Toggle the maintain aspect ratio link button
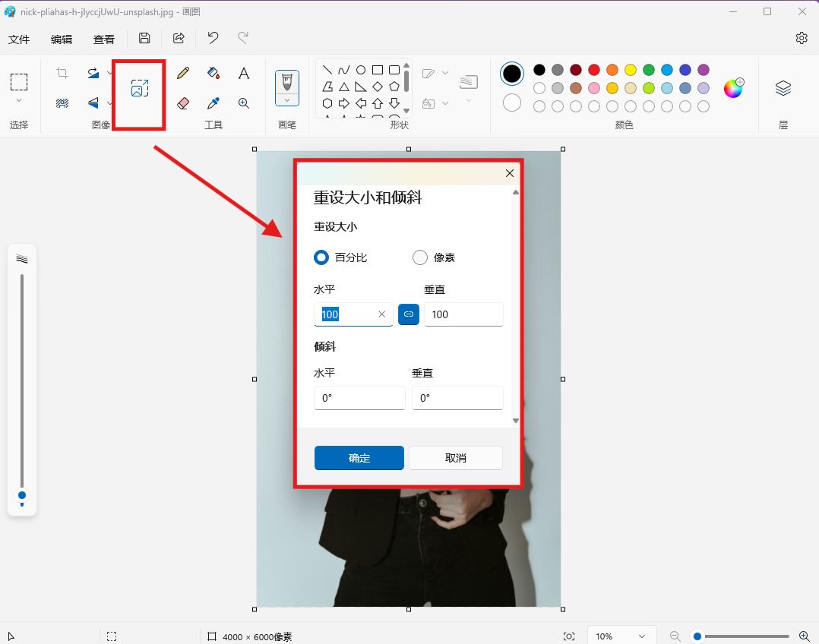The height and width of the screenshot is (644, 819). (409, 314)
